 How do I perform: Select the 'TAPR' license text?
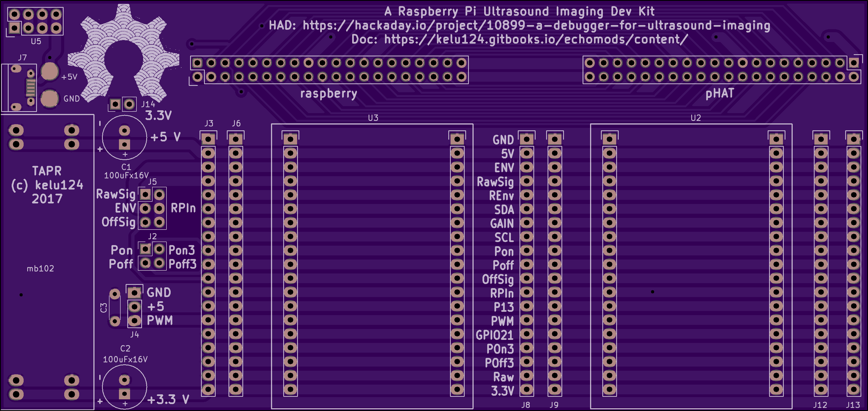pyautogui.click(x=47, y=171)
